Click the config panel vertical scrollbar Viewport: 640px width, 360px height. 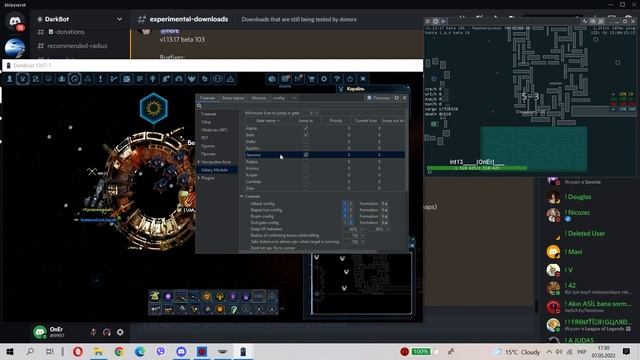coord(407,151)
